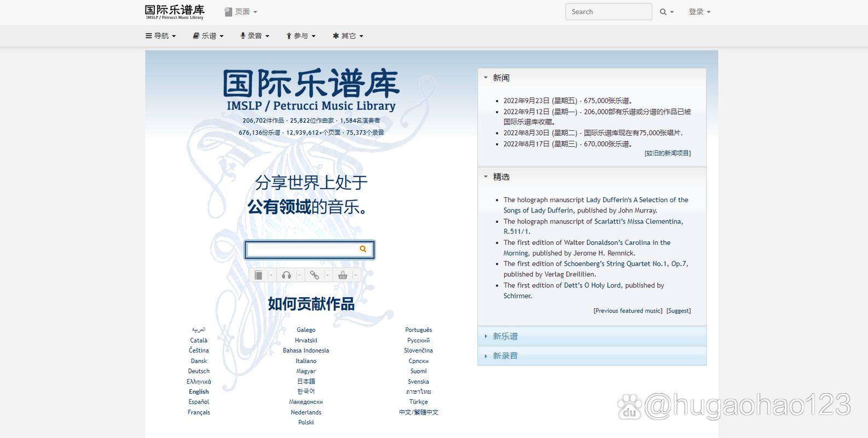Screen dimensions: 868x438
Task: Open the dropdown arrow next to the basket icon
Action: coord(355,275)
